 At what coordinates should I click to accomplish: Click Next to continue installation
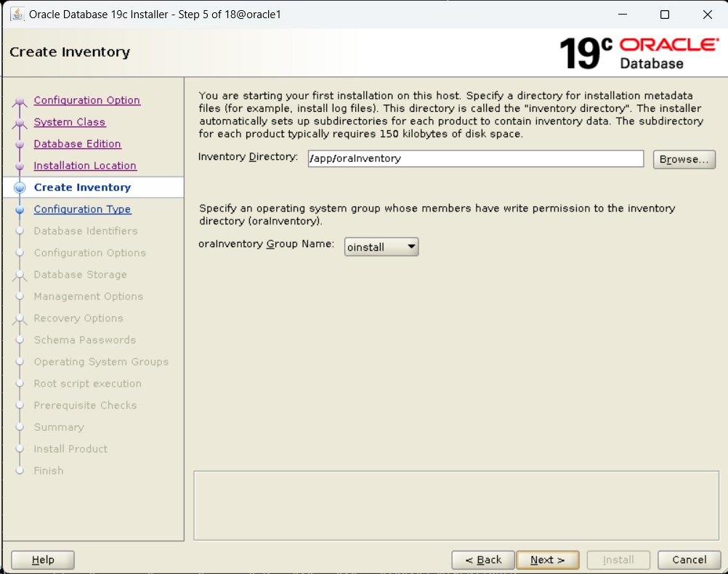547,559
